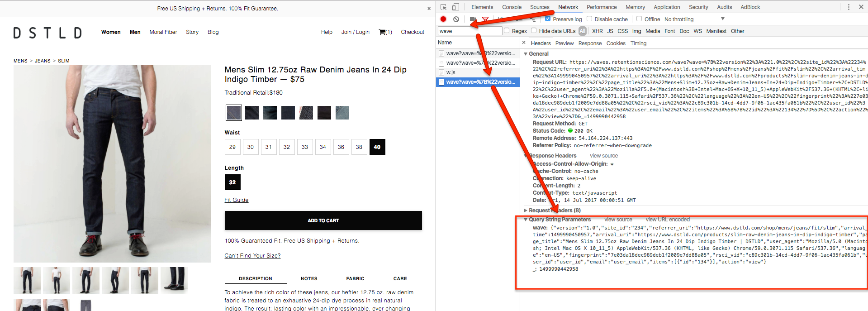This screenshot has height=311, width=868.
Task: Filter requests by Img type
Action: (636, 31)
